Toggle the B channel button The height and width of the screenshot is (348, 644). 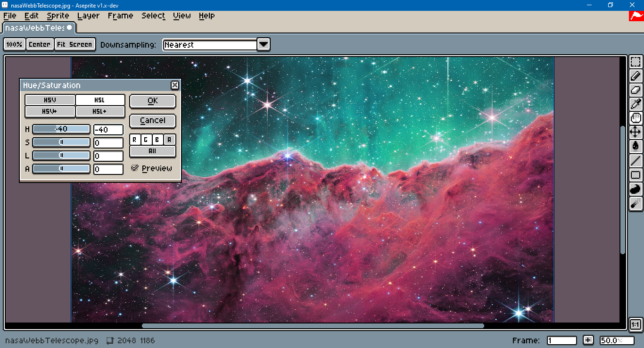pos(157,140)
